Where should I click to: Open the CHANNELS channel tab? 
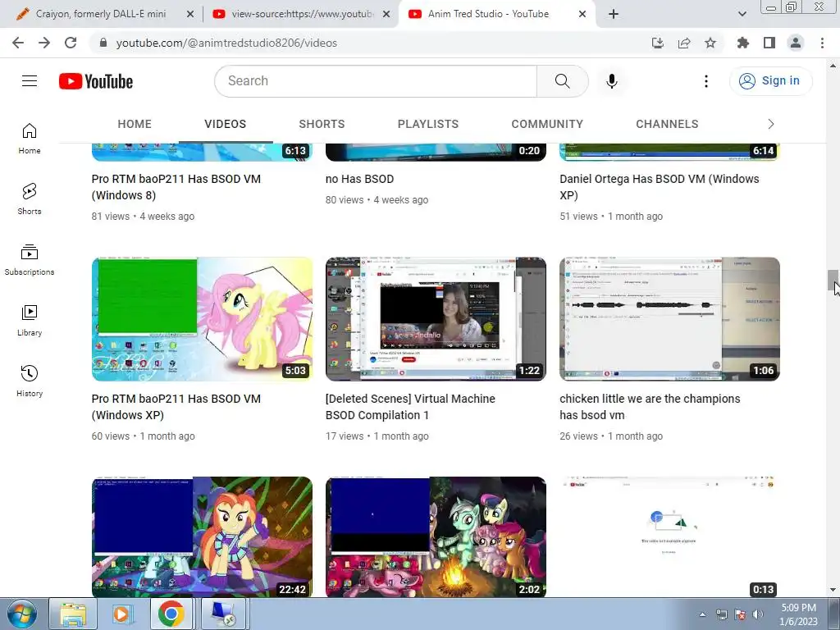(x=667, y=124)
